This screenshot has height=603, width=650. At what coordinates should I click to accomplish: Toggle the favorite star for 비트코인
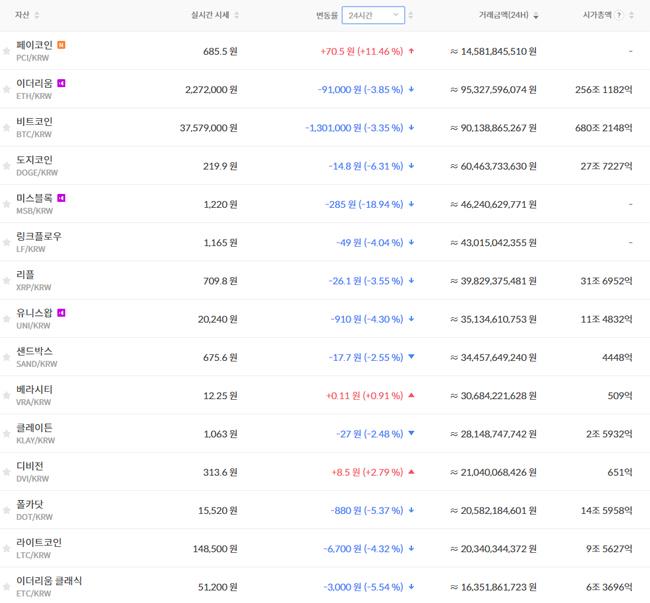(x=7, y=127)
